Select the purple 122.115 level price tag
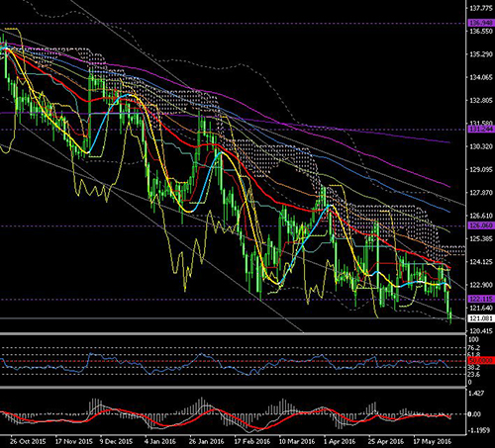This screenshot has height=448, width=495. point(481,299)
